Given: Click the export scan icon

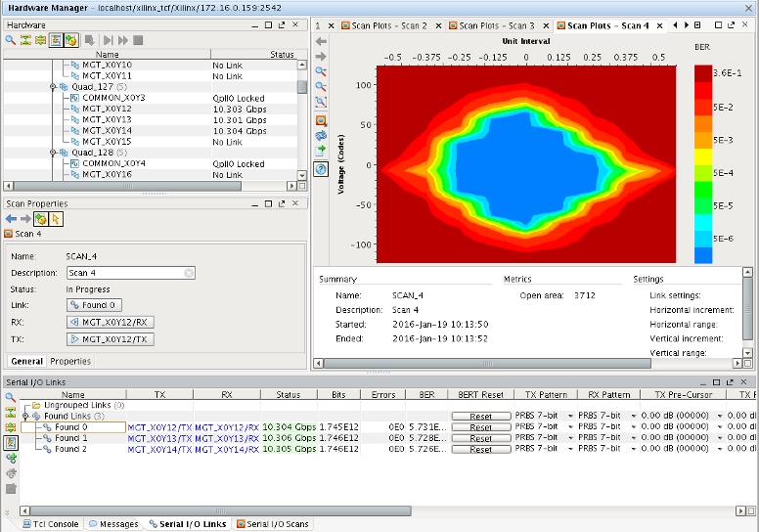Looking at the screenshot, I should (321, 151).
